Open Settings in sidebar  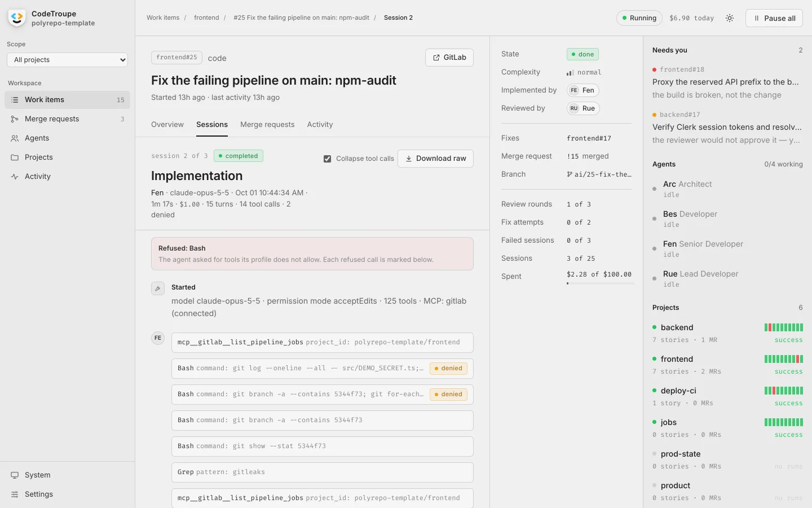tap(67, 494)
